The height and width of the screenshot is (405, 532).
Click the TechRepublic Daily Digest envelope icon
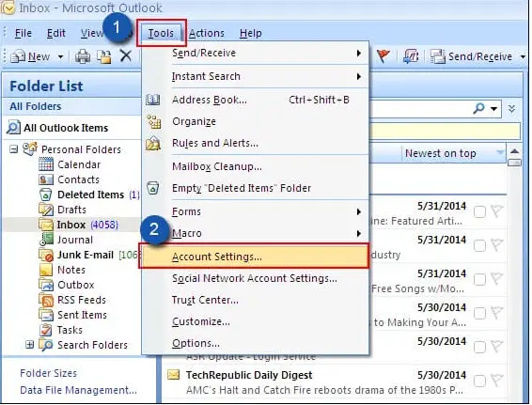pyautogui.click(x=173, y=375)
